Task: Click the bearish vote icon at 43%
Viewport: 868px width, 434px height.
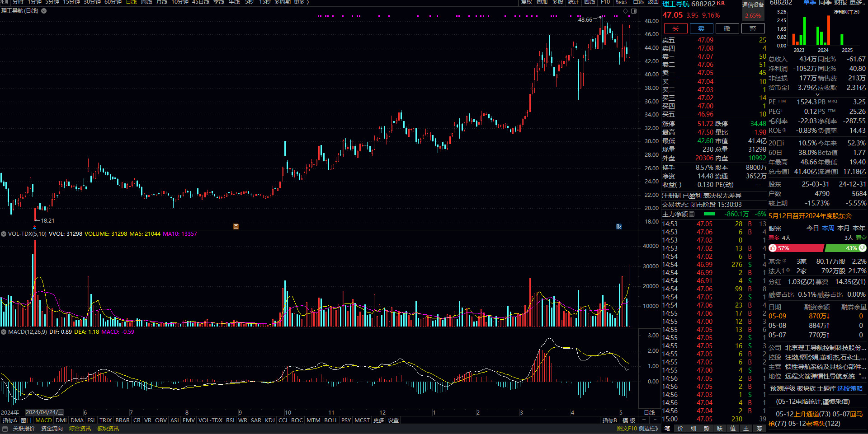Action: coord(863,248)
